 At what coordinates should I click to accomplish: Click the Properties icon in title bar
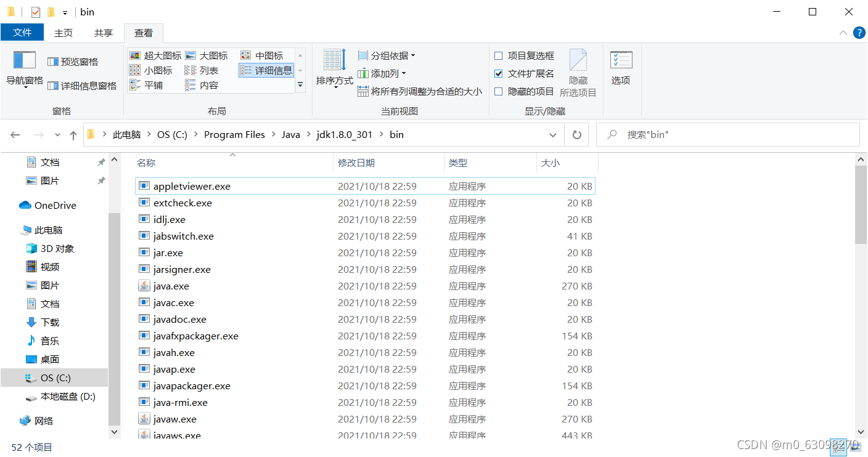click(x=36, y=12)
